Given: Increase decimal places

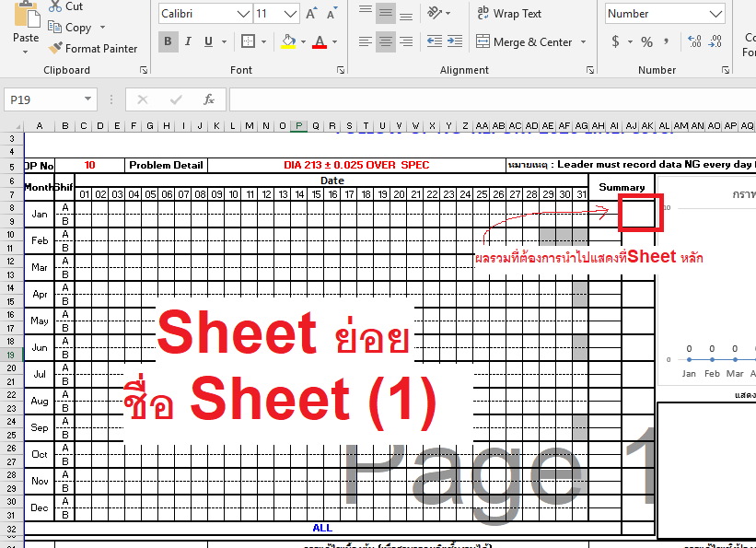Looking at the screenshot, I should tap(694, 41).
